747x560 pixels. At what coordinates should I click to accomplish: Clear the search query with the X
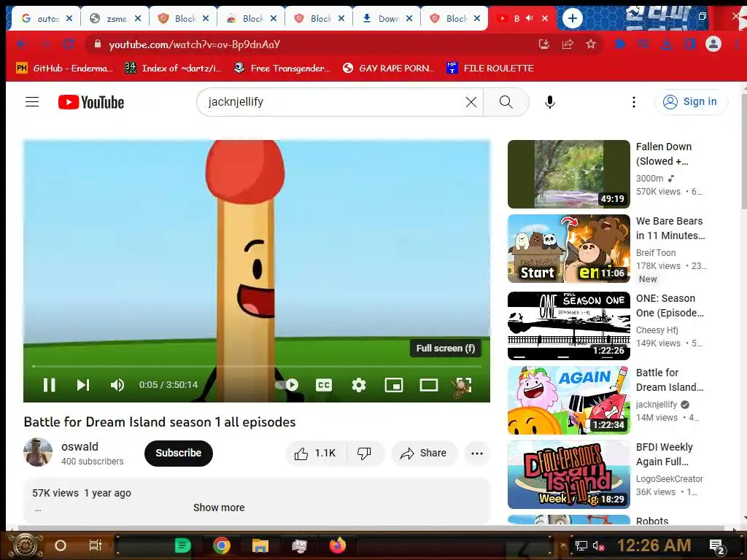click(x=471, y=102)
